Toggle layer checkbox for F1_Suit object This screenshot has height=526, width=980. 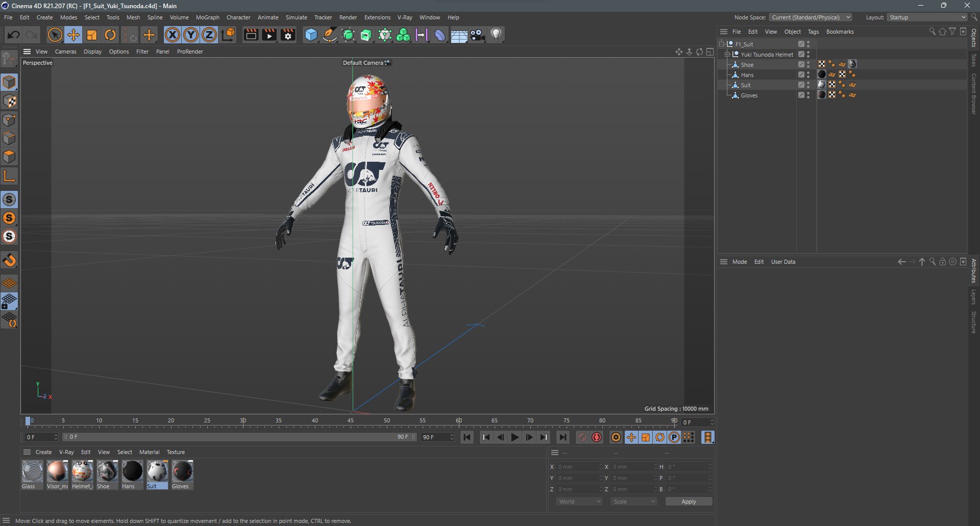801,44
